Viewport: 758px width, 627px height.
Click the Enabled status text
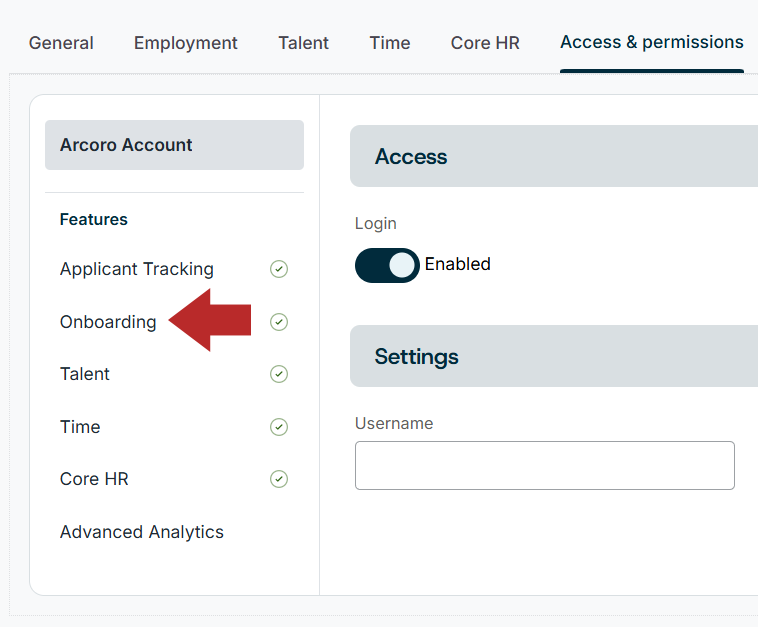pos(458,264)
